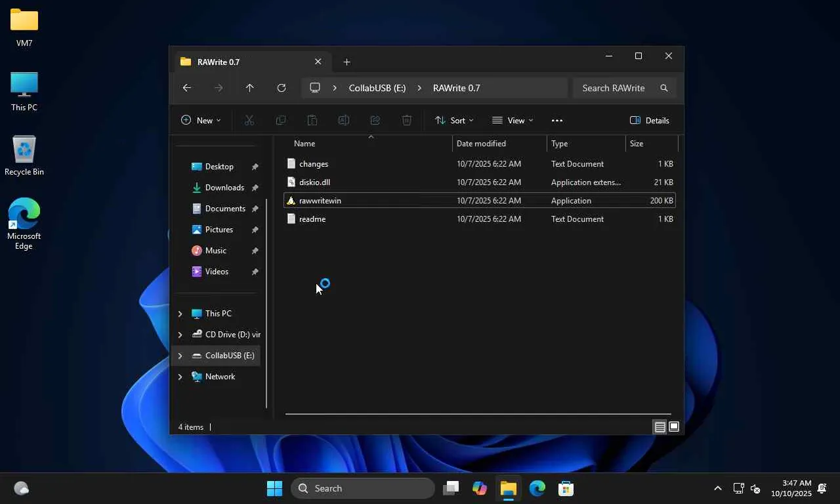
Task: Refresh the RAWrite 0.7 folder
Action: (281, 88)
